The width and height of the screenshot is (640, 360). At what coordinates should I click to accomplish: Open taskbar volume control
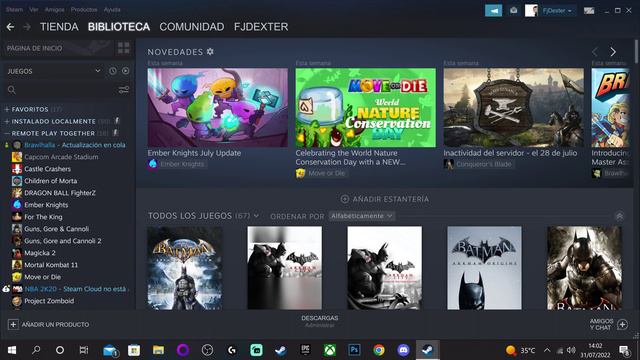tap(571, 350)
